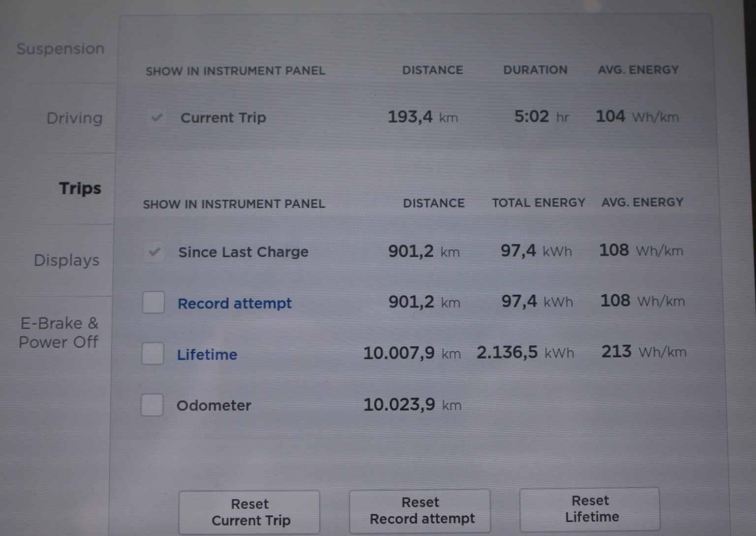The image size is (756, 536).
Task: Switch to the Driving tab
Action: tap(74, 118)
